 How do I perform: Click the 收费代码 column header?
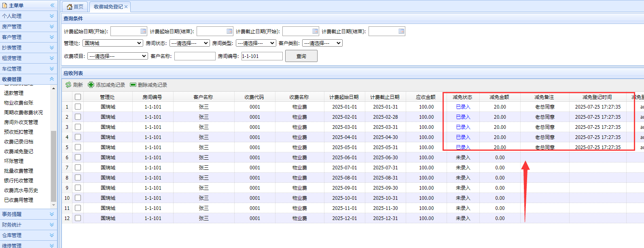pos(254,97)
